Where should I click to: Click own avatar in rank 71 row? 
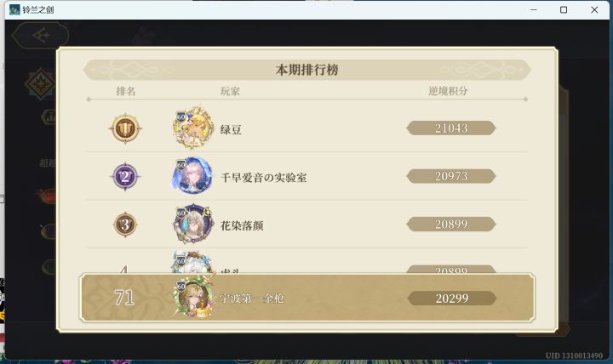click(193, 297)
